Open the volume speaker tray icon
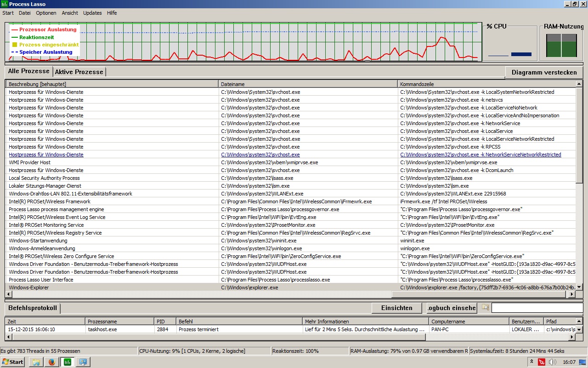 (552, 362)
